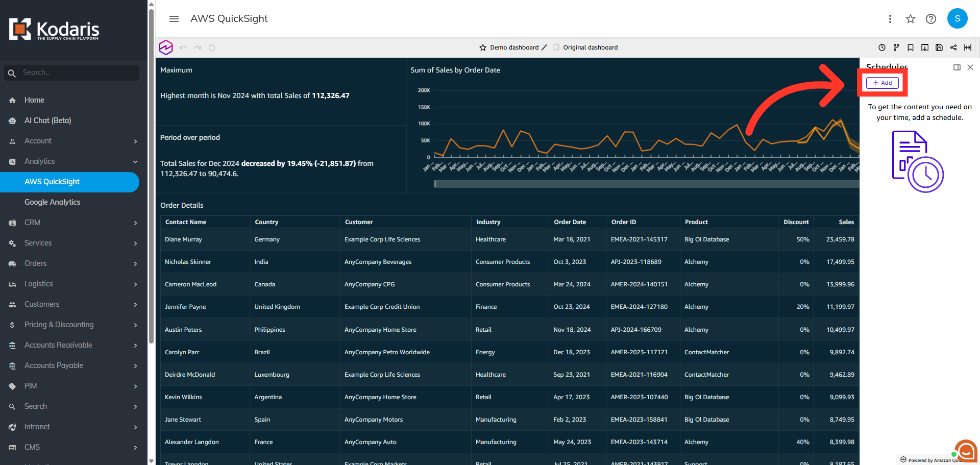
Task: Dock the Schedules panel using the layout icon
Action: (957, 67)
